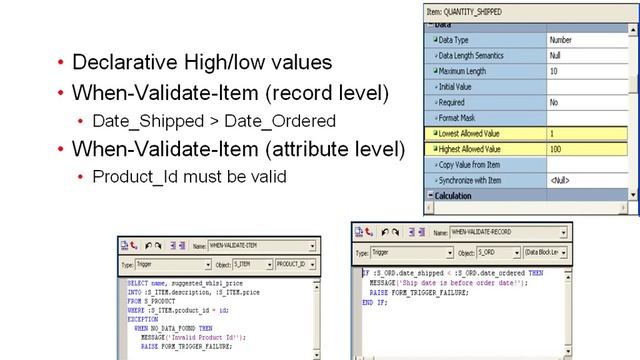Click scroll-down arrow in WHEN-VALIDATE-RECORD code pane
640x360 pixels.
point(568,351)
